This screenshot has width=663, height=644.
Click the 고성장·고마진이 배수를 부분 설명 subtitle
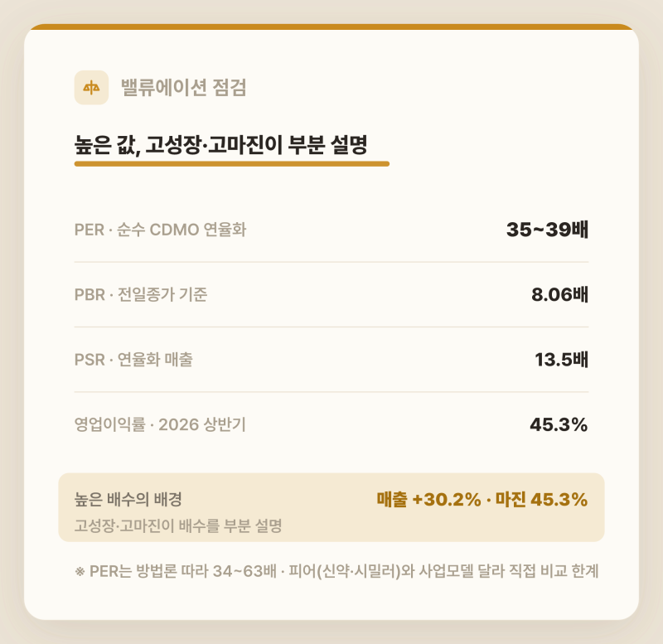pyautogui.click(x=178, y=525)
